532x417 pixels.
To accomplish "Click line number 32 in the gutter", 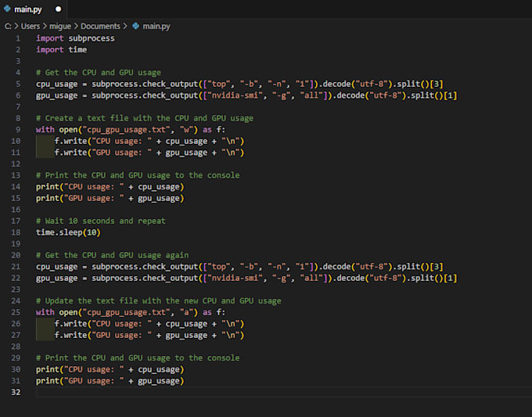I will click(16, 392).
